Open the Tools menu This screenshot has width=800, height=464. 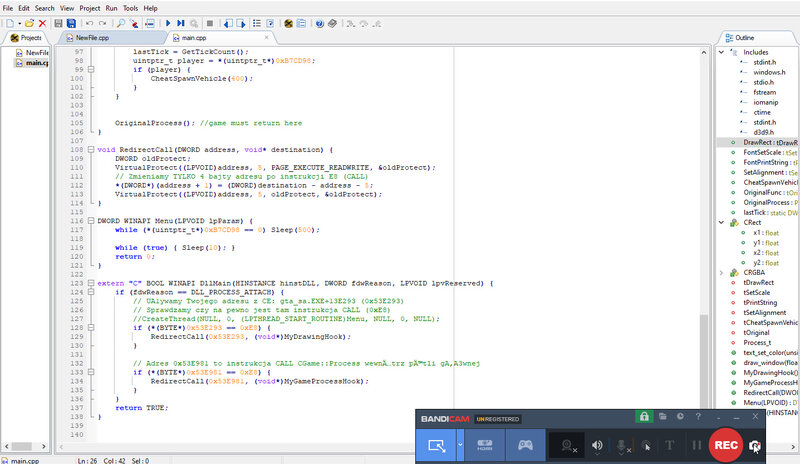click(130, 8)
